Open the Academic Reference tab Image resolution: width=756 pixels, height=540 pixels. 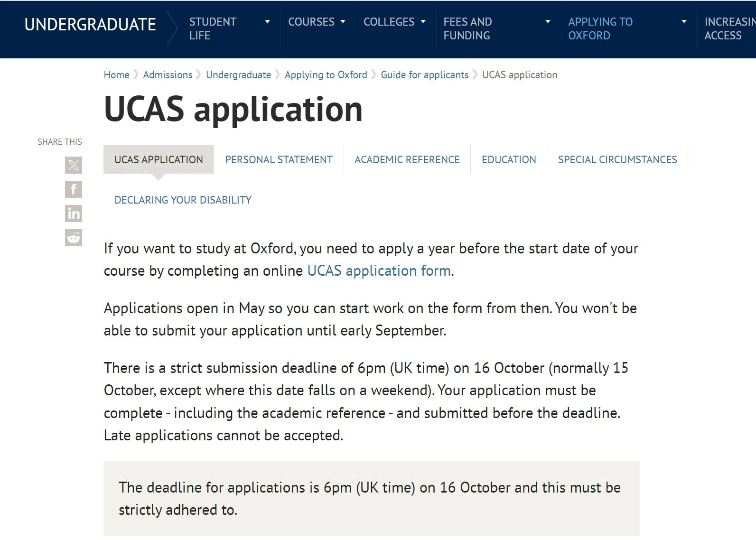pyautogui.click(x=407, y=160)
